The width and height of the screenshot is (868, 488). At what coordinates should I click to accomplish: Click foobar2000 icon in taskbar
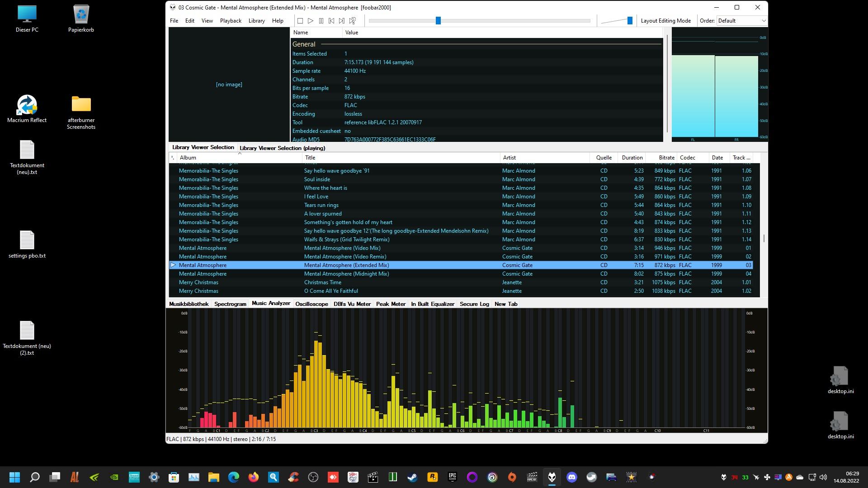552,477
